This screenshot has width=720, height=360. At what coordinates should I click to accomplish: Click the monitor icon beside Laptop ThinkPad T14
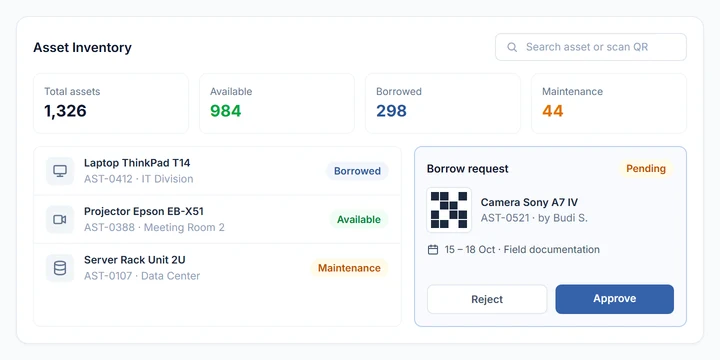coord(60,171)
